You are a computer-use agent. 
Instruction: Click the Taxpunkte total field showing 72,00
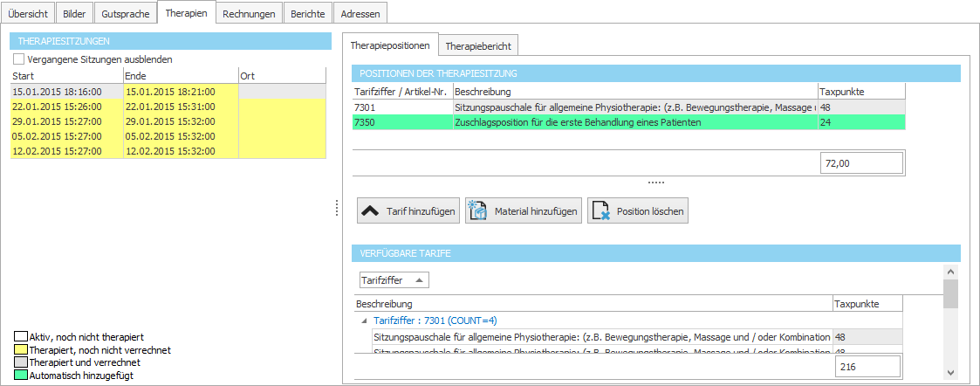click(859, 162)
